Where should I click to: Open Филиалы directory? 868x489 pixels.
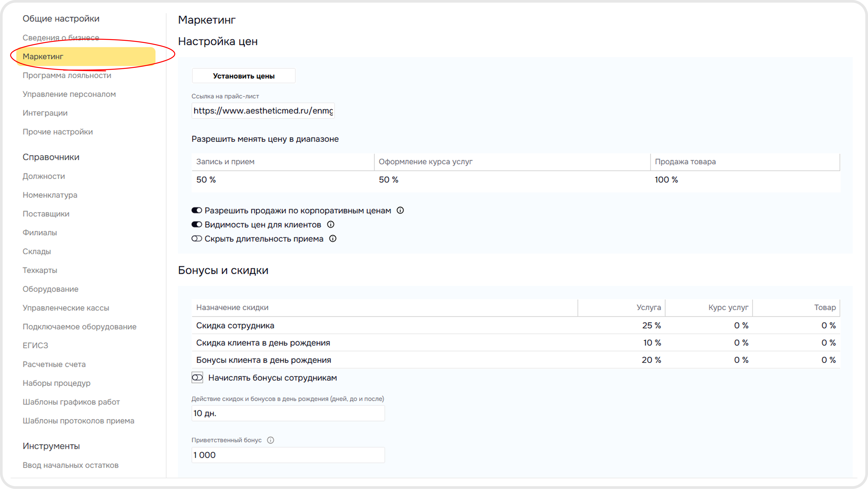coord(40,232)
